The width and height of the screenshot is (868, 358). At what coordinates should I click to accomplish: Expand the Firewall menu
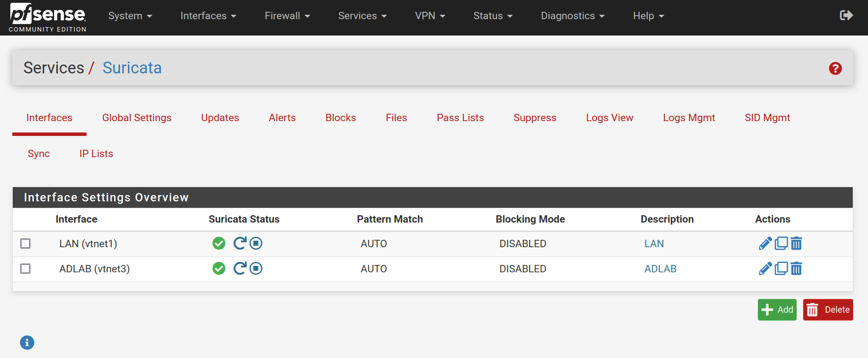coord(288,16)
